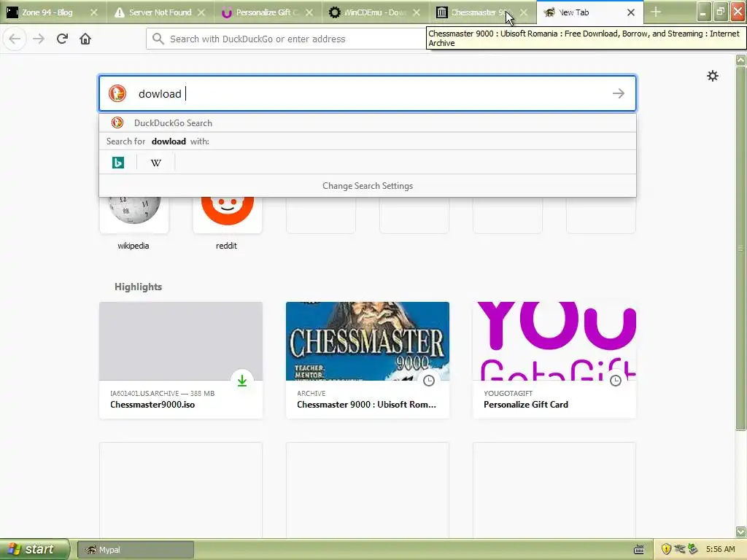Switch to the Personalize Gift tab

263,12
